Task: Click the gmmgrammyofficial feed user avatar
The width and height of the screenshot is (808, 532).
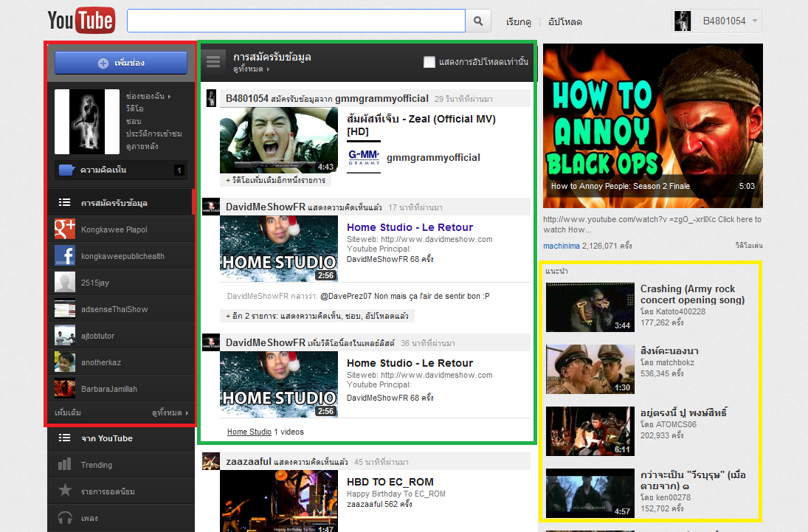Action: (211, 98)
